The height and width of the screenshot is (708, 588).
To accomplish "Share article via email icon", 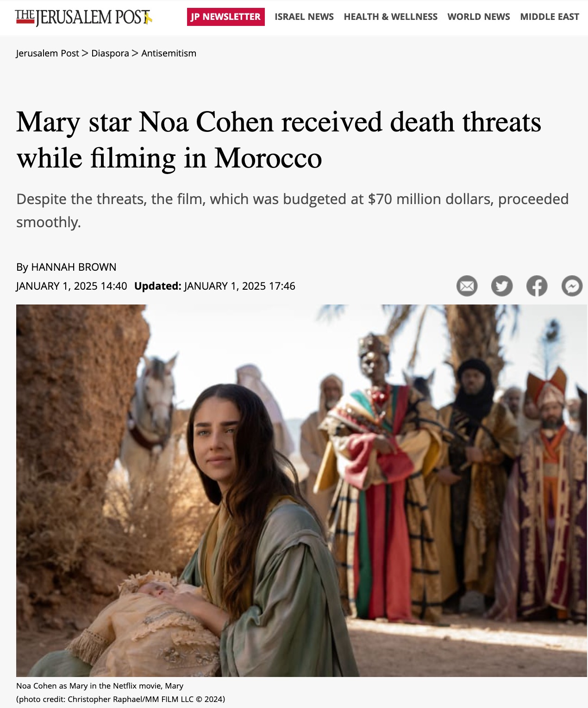I will coord(467,286).
